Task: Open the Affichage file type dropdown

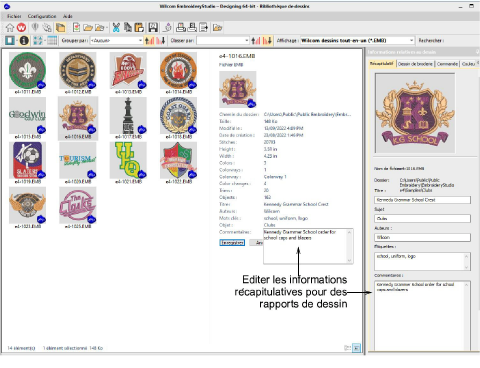Action: coord(357,40)
